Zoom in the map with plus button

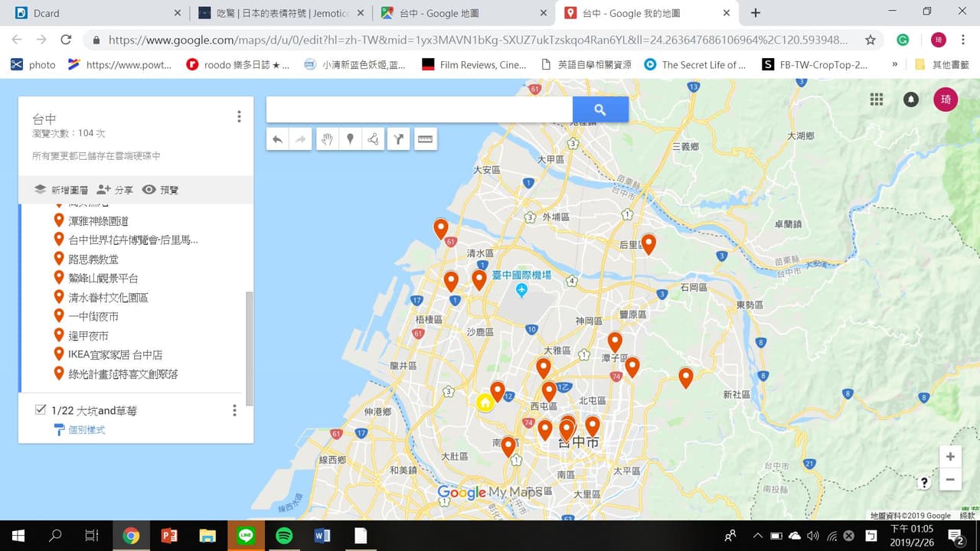click(950, 457)
